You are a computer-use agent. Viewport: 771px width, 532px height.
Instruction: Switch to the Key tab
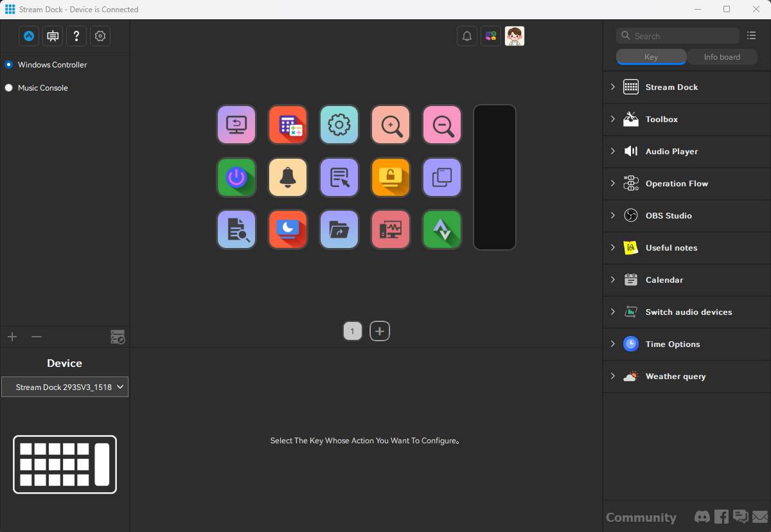pyautogui.click(x=651, y=57)
